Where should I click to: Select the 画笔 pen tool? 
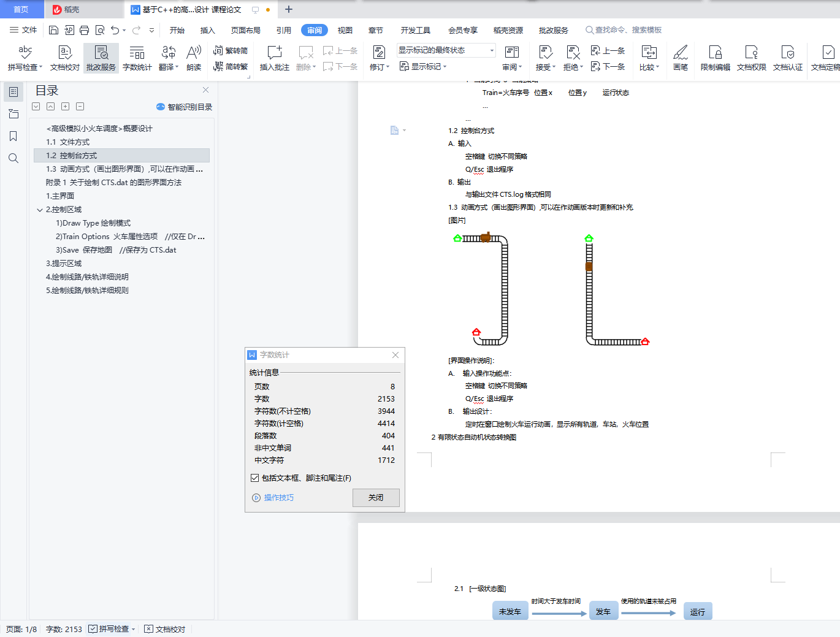pyautogui.click(x=681, y=58)
